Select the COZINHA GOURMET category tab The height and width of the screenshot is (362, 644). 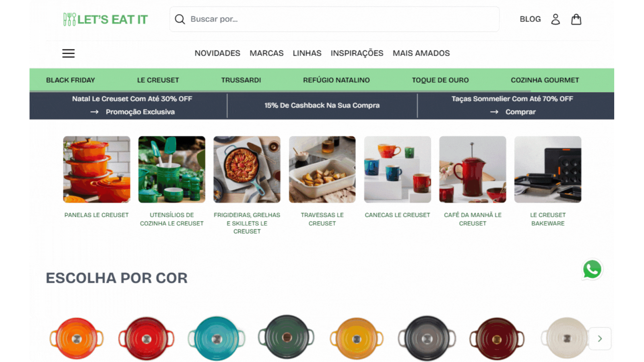point(545,80)
